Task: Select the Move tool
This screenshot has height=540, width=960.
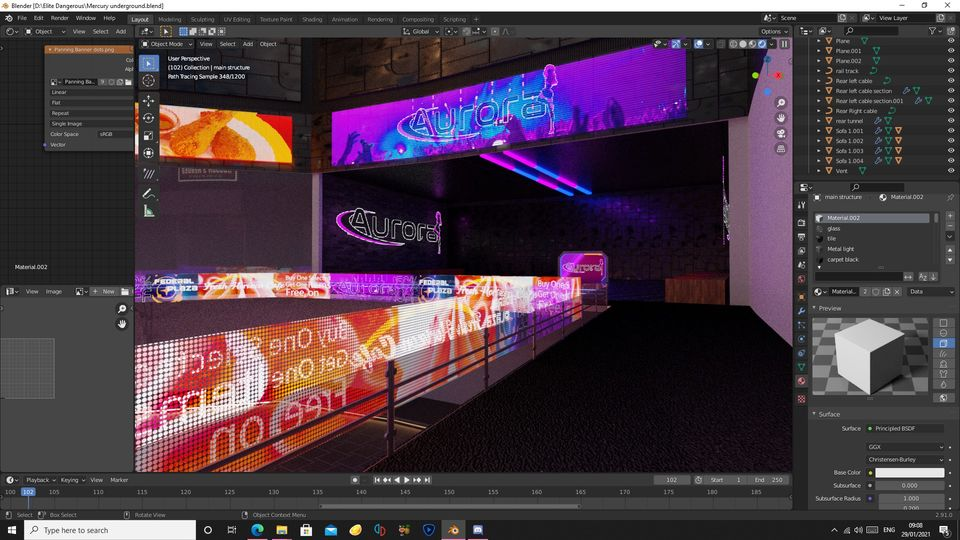Action: coord(148,101)
